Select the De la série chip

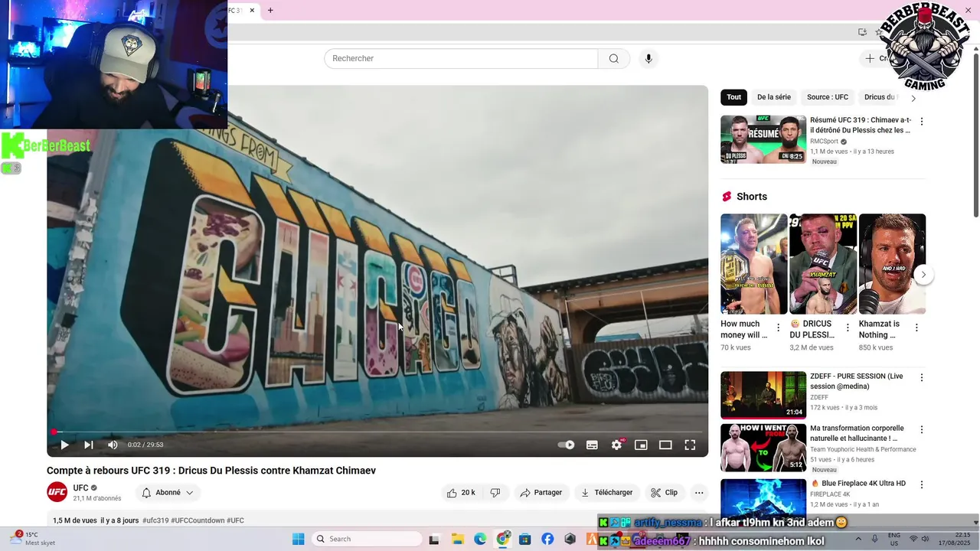774,97
